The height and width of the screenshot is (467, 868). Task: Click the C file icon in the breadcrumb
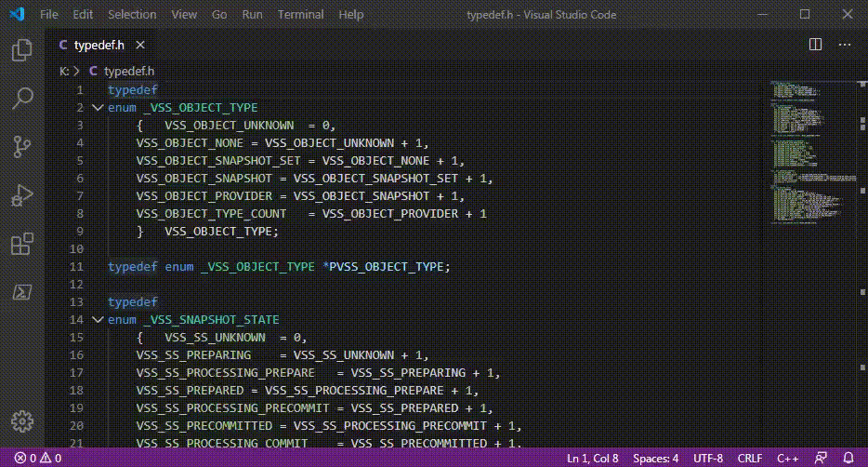[x=93, y=71]
